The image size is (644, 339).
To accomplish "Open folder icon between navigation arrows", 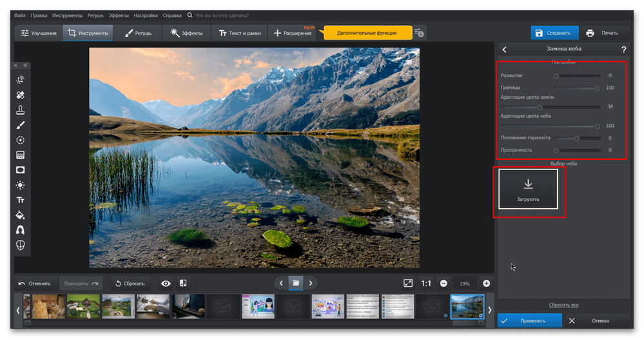I will tap(296, 283).
